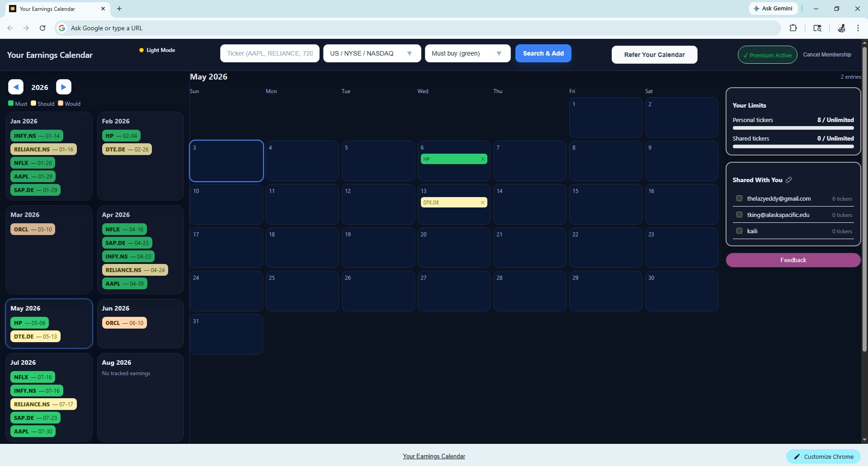
Task: Click browser back arrow
Action: (10, 28)
